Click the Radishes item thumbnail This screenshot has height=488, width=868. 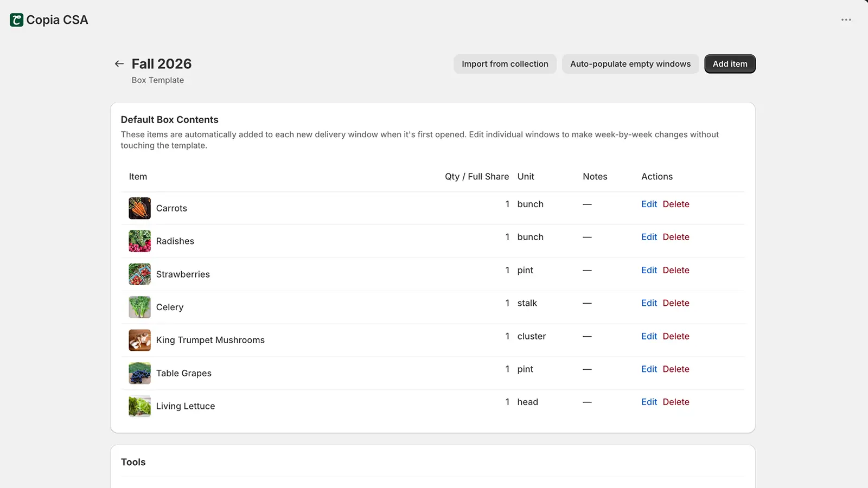(x=139, y=241)
